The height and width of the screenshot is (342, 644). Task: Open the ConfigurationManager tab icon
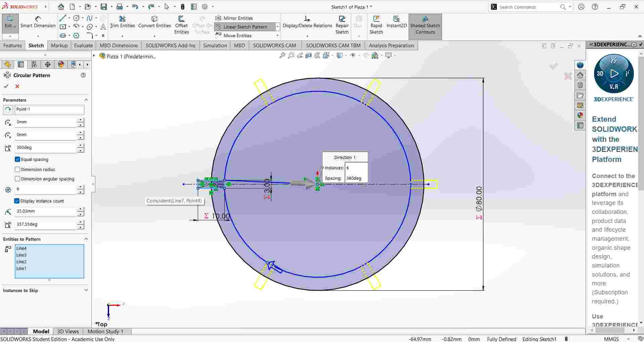click(34, 64)
